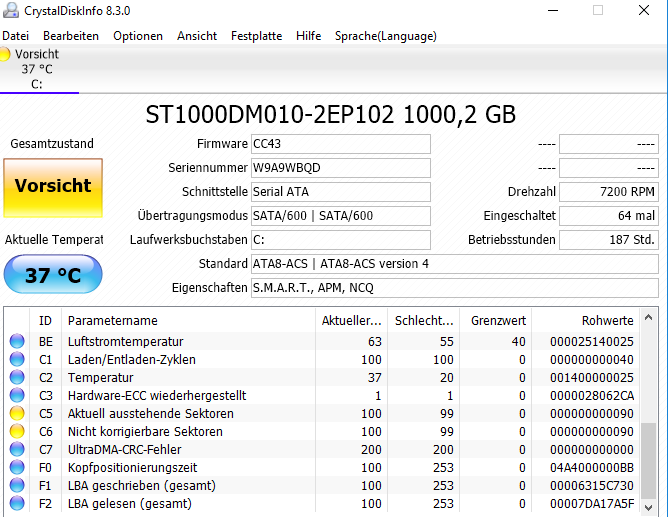
Task: Select the UltraDMA-CRC-Fehler parameter name
Action: [124, 449]
